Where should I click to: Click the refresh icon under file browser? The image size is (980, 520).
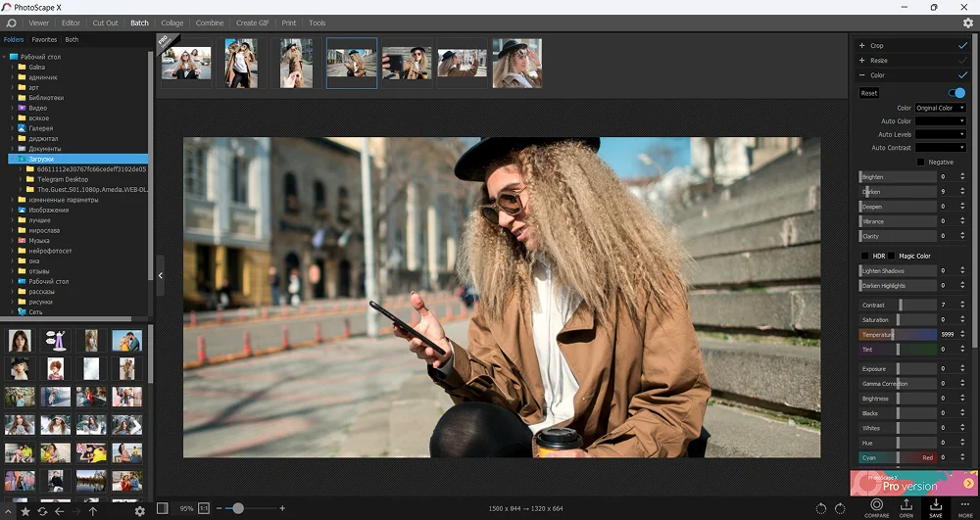click(x=43, y=511)
